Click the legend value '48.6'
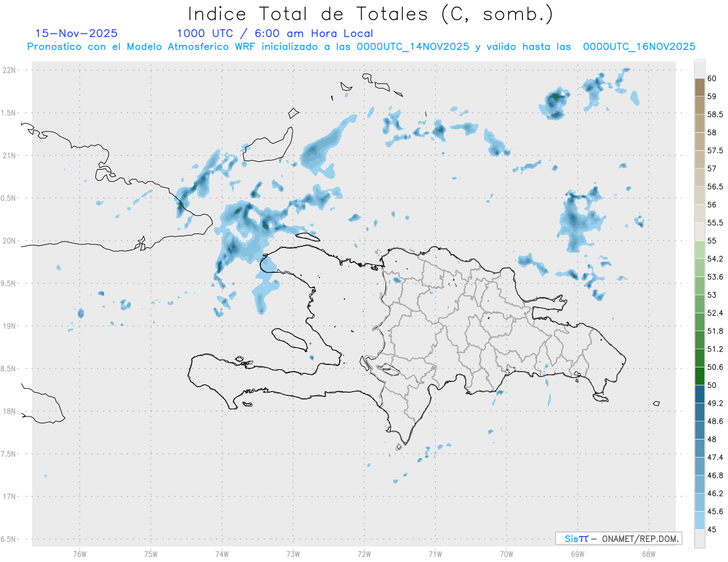Viewport: 728px width, 562px height. (716, 421)
